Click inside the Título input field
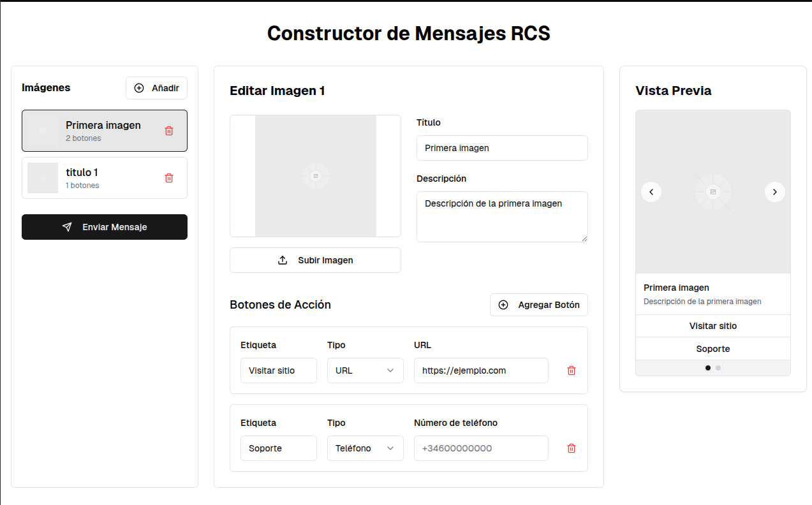Screen dimensions: 812x505 point(502,148)
